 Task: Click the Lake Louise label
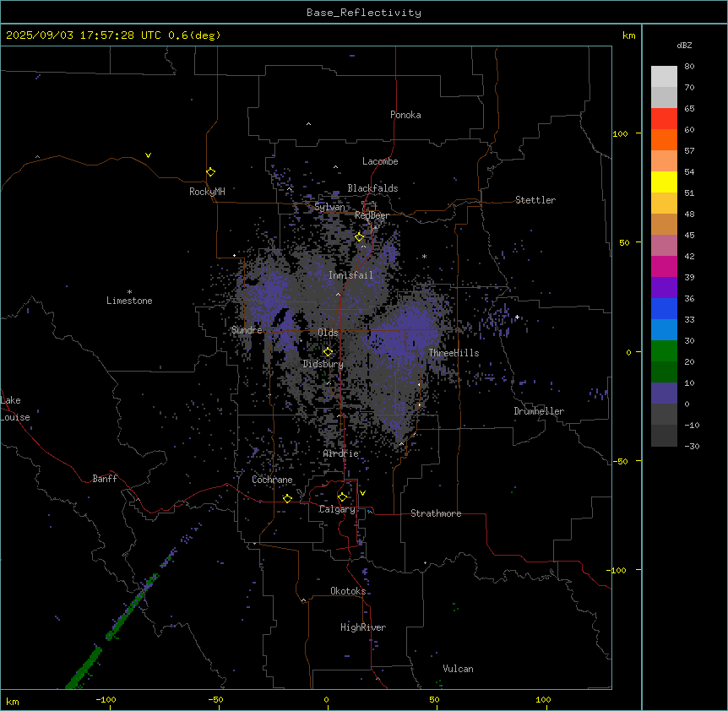15,409
